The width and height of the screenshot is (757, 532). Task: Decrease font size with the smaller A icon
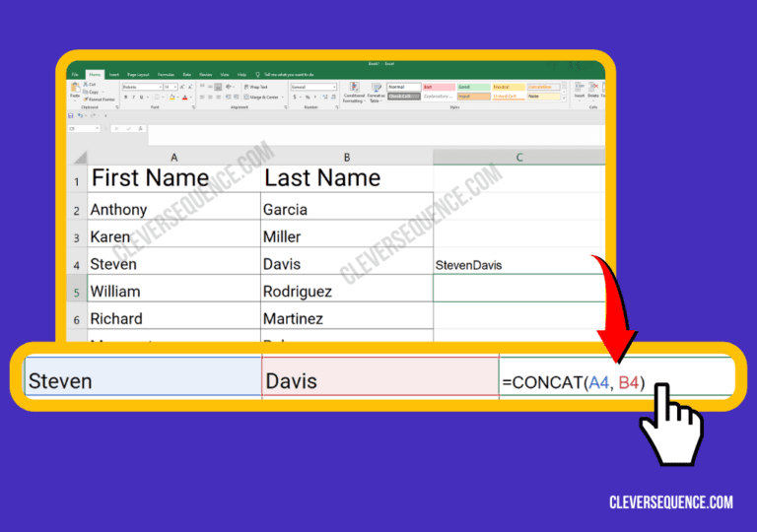tap(190, 87)
